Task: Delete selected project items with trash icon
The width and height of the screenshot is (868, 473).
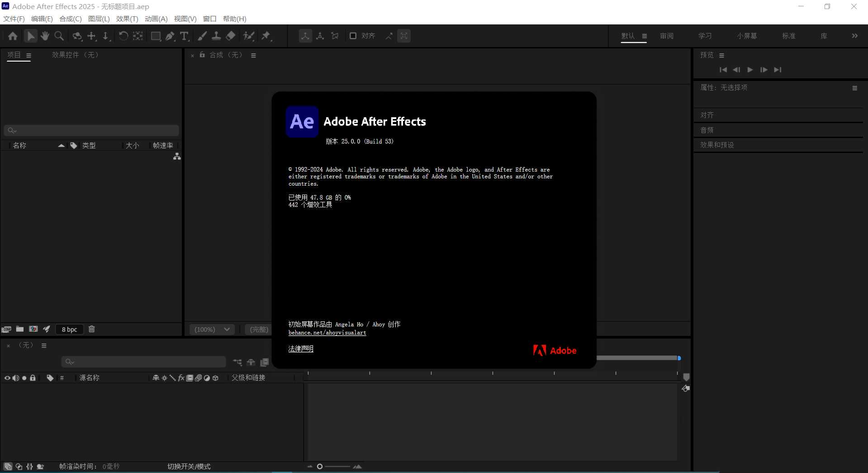Action: 92,329
